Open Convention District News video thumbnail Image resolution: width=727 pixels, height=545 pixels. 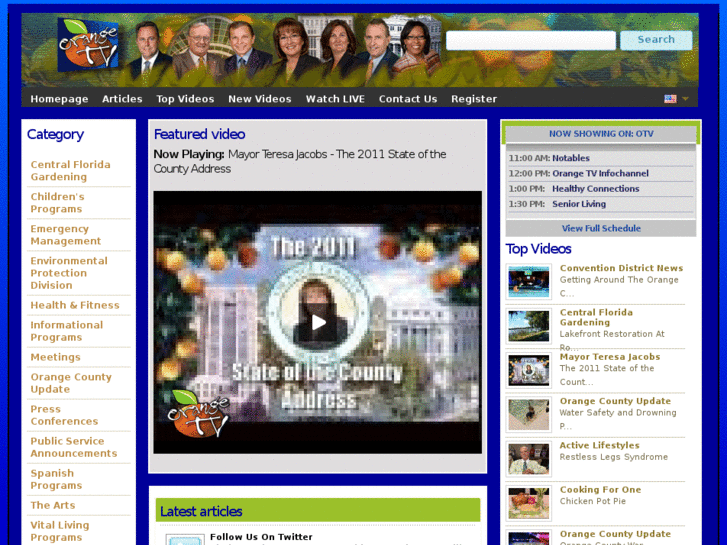529,282
